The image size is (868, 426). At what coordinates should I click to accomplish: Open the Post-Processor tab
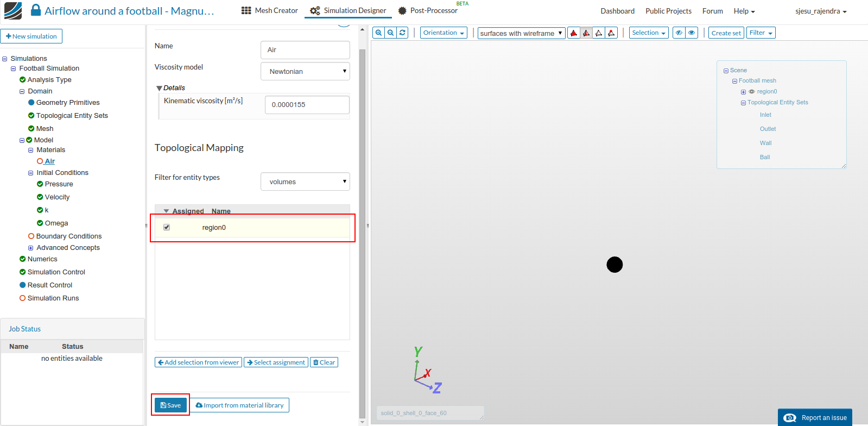pos(428,10)
